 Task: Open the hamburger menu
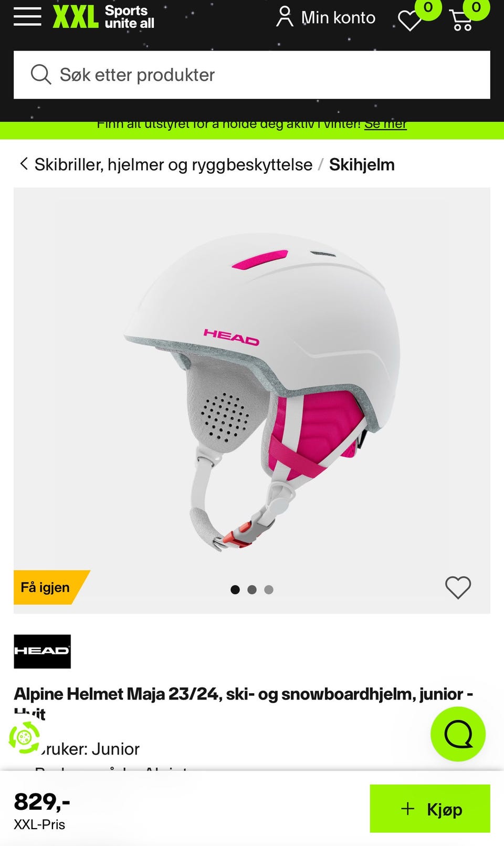click(x=27, y=16)
